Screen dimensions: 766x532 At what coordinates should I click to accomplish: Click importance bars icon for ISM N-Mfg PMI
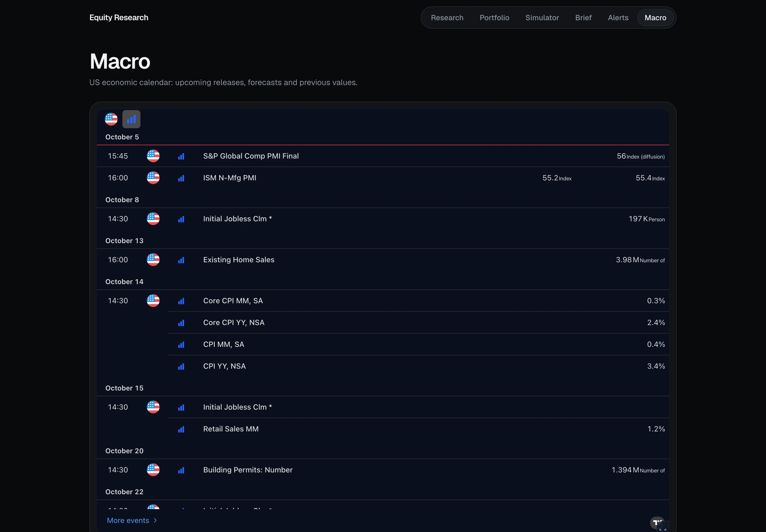(x=181, y=178)
